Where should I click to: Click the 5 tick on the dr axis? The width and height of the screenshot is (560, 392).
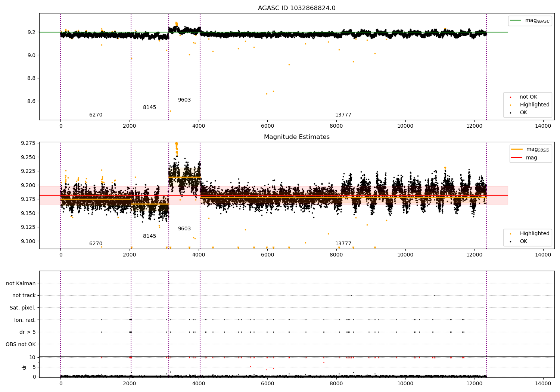pyautogui.click(x=34, y=367)
